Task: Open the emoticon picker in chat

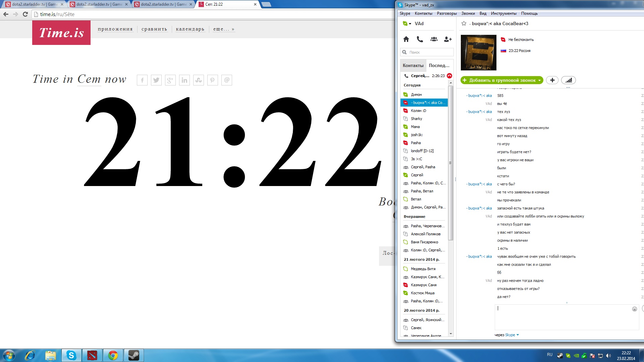Action: (634, 309)
